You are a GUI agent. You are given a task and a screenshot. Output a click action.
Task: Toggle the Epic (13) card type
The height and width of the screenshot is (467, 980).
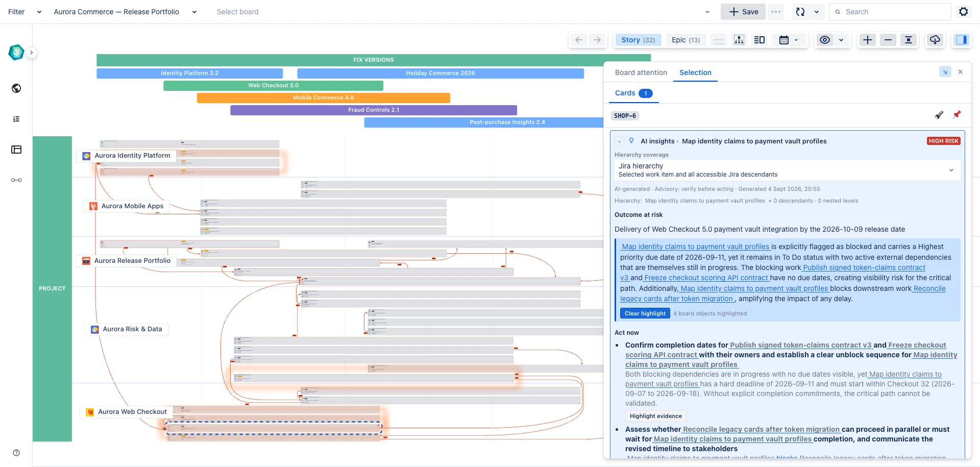pos(686,40)
